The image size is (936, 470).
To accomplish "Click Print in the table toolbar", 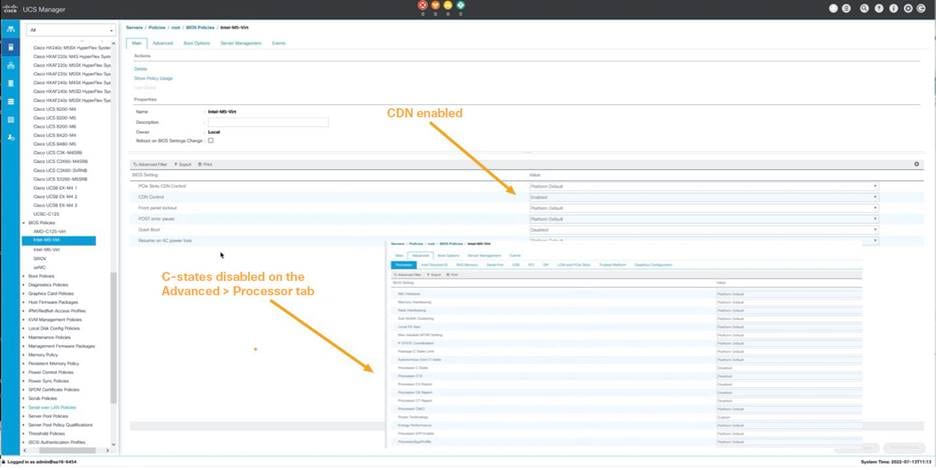I will tap(205, 164).
